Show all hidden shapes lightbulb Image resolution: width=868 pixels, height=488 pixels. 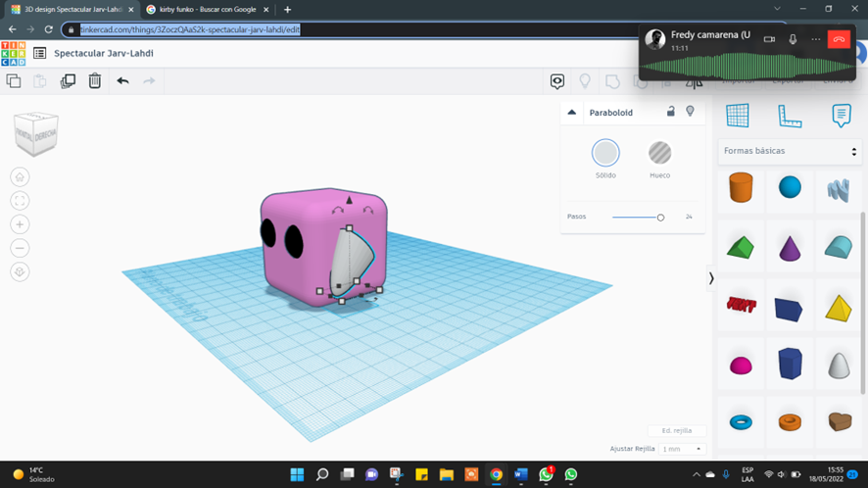585,81
